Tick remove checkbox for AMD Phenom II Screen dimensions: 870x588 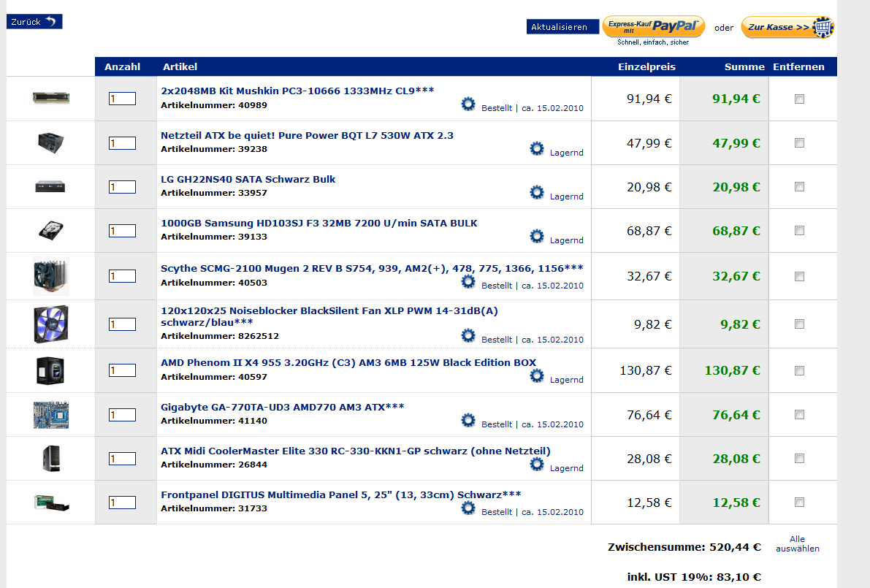click(800, 370)
